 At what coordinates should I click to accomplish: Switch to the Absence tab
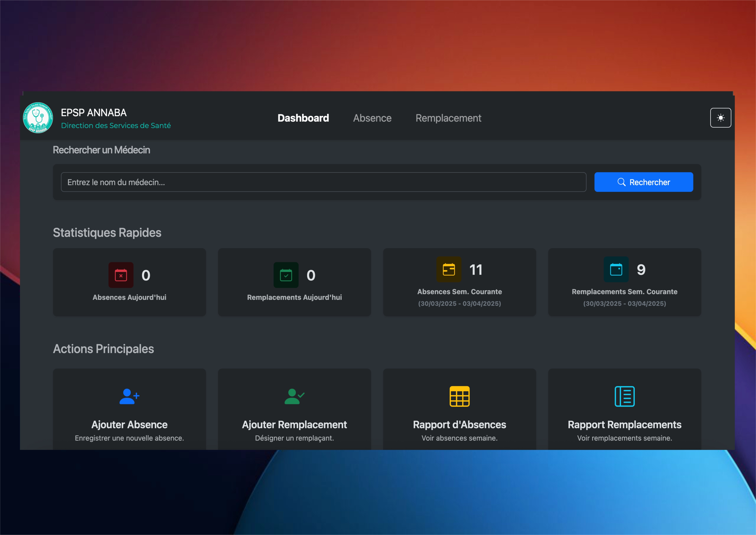coord(372,118)
